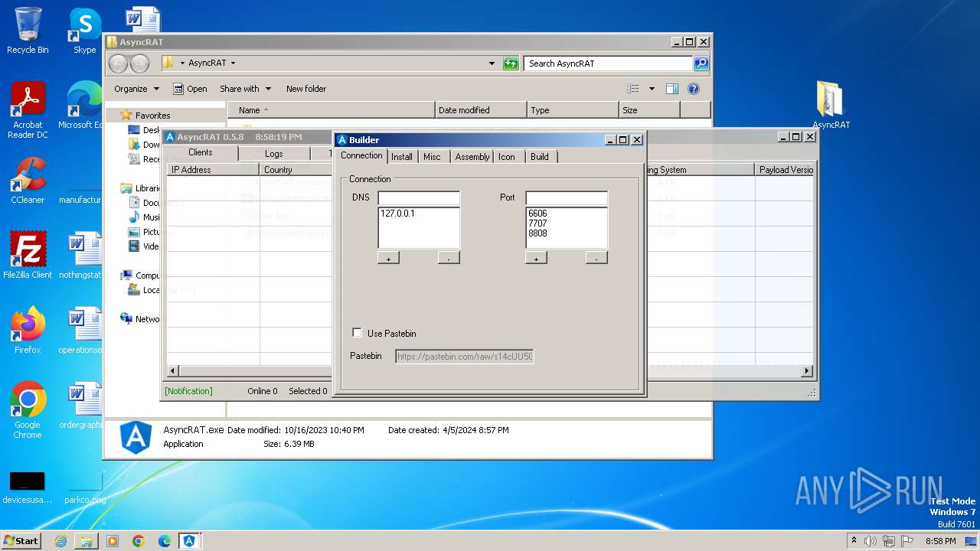Click IP Address column header
The height and width of the screenshot is (551, 980).
point(213,170)
